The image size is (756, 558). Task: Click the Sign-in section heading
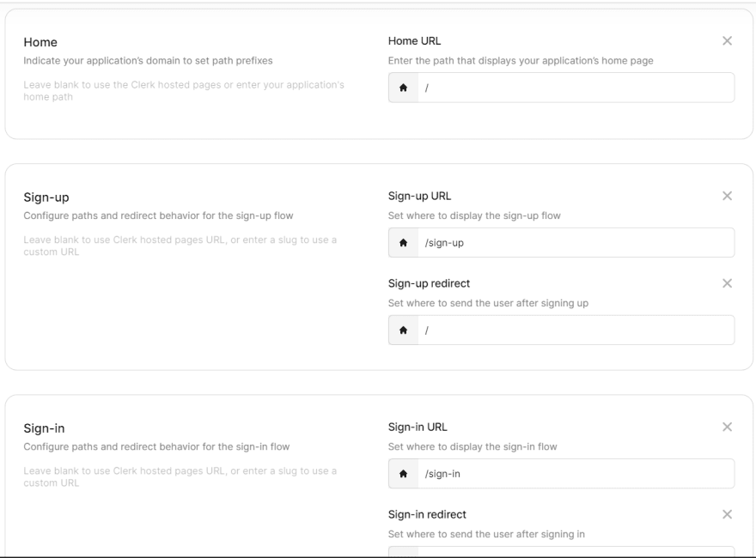(x=44, y=428)
